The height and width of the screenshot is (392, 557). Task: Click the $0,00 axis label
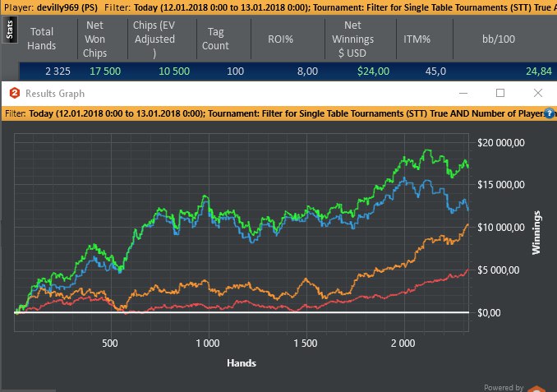(x=489, y=313)
